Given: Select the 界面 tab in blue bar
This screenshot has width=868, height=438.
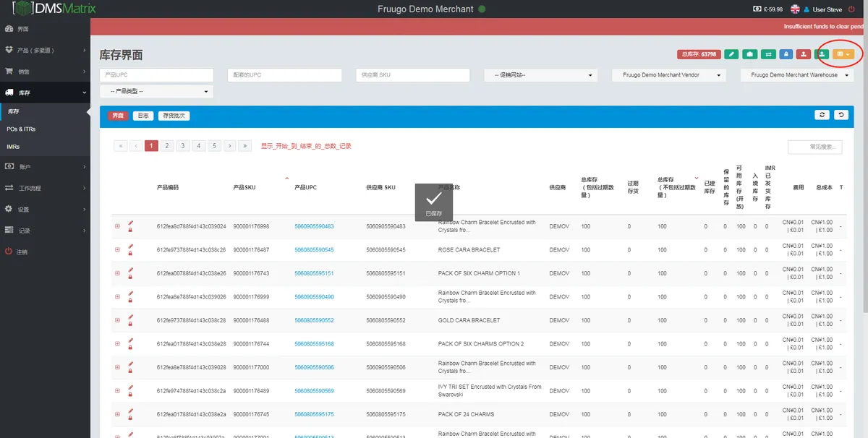Looking at the screenshot, I should tap(118, 116).
